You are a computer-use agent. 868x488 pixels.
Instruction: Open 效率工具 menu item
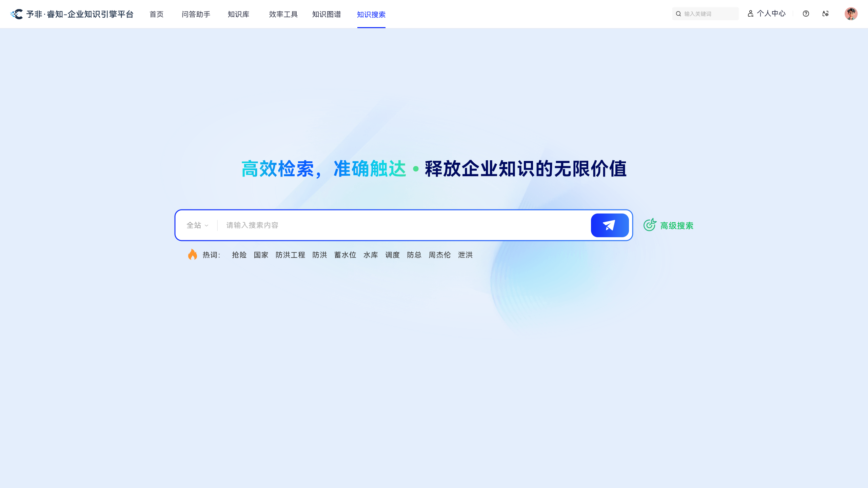283,14
